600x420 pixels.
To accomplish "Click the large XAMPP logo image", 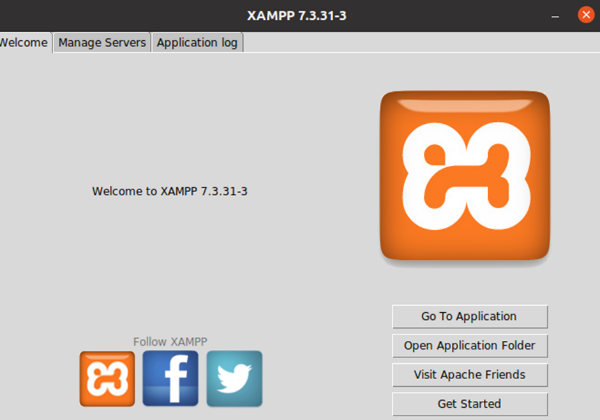I will pos(465,176).
